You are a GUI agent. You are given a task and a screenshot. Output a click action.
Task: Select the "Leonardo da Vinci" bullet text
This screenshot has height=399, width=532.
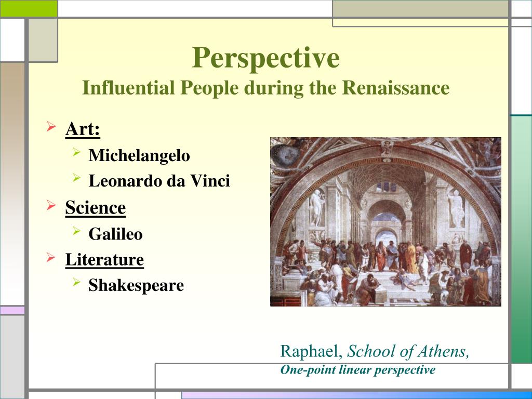click(x=159, y=180)
